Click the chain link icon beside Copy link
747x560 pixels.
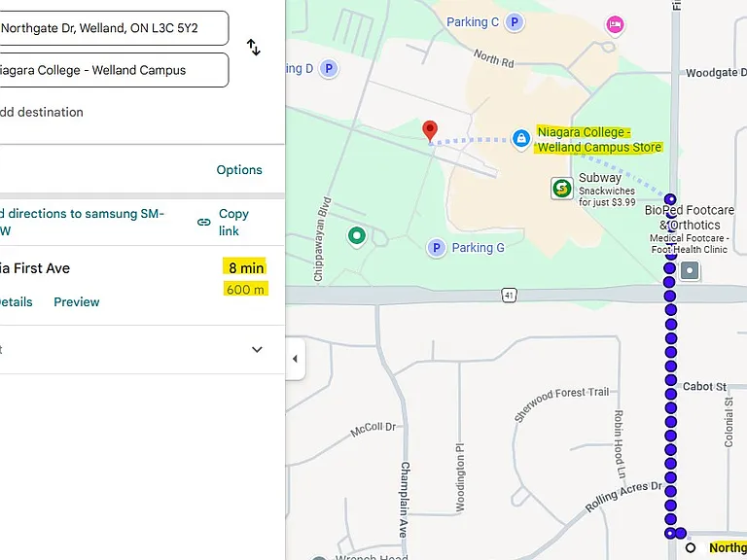(204, 222)
